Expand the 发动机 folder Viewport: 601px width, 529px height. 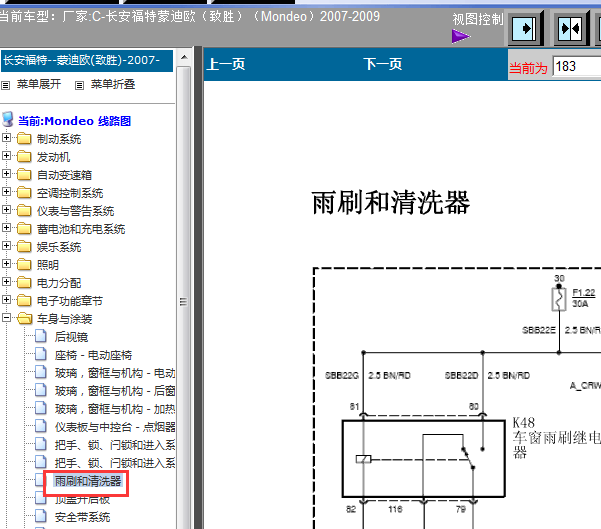pos(6,155)
